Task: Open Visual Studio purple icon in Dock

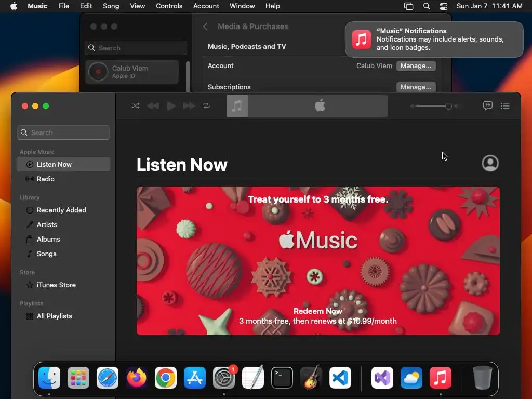Action: [x=382, y=378]
